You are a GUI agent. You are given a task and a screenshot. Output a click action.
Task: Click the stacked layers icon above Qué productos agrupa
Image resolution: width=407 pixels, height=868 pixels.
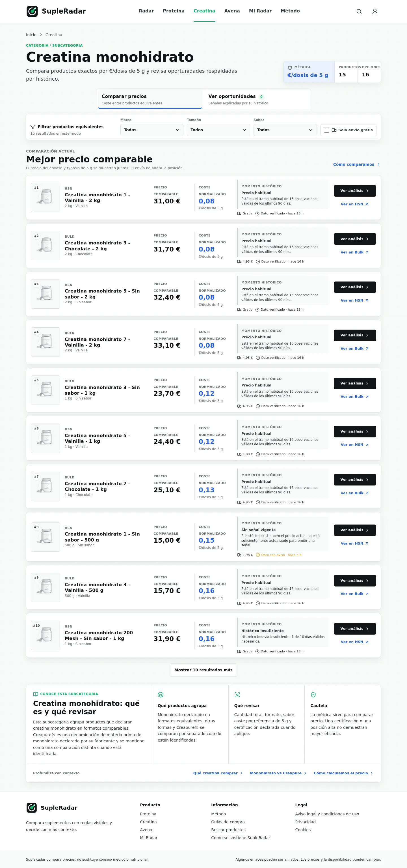point(161,695)
